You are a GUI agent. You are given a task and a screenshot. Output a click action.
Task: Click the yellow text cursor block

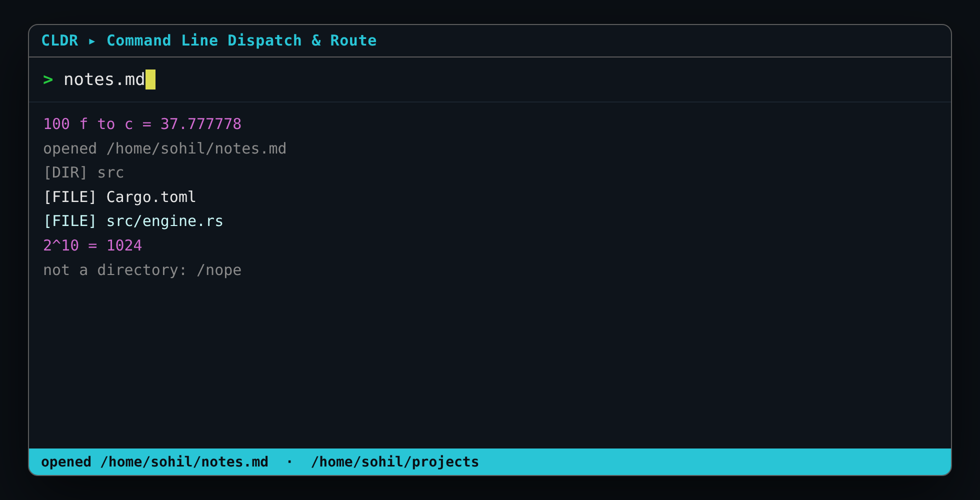[x=150, y=79]
